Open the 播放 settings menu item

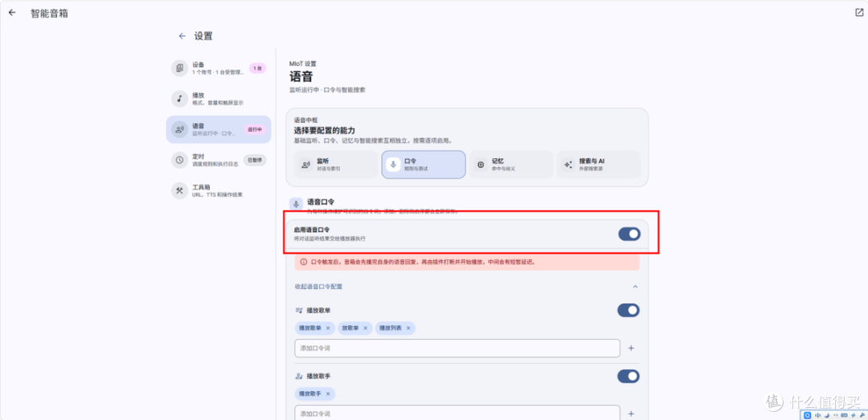(x=219, y=99)
